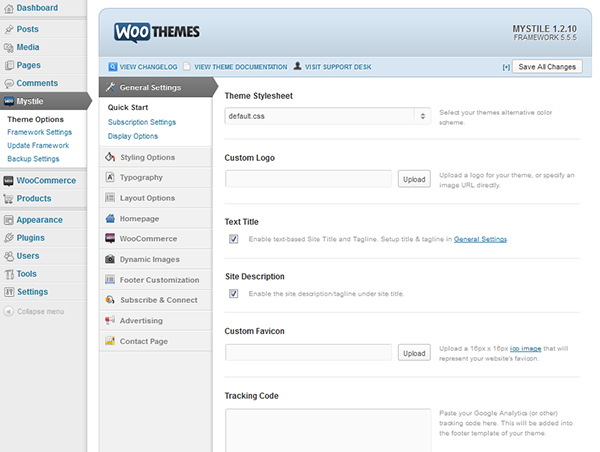Click the Dynamic Images icon

pyautogui.click(x=110, y=259)
